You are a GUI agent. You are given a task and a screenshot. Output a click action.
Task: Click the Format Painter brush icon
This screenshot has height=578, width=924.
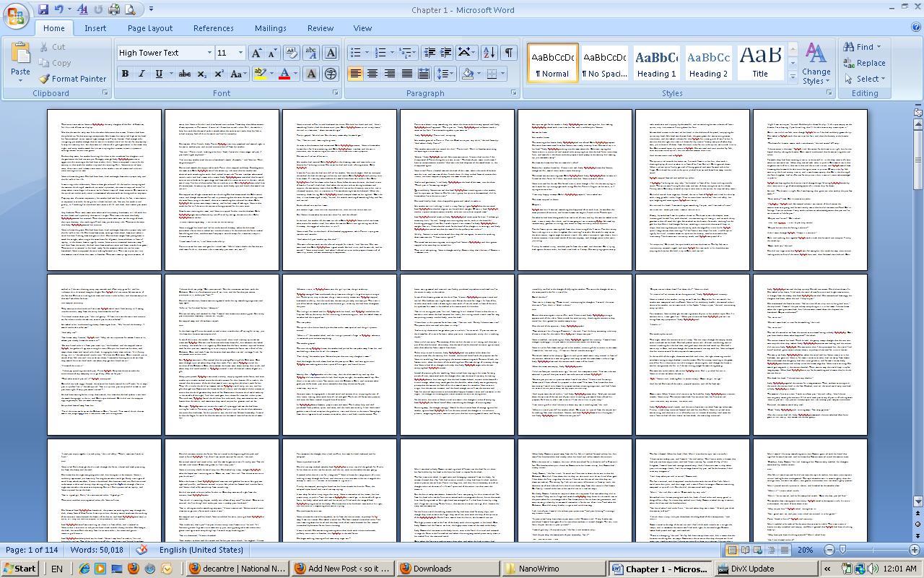click(x=45, y=79)
